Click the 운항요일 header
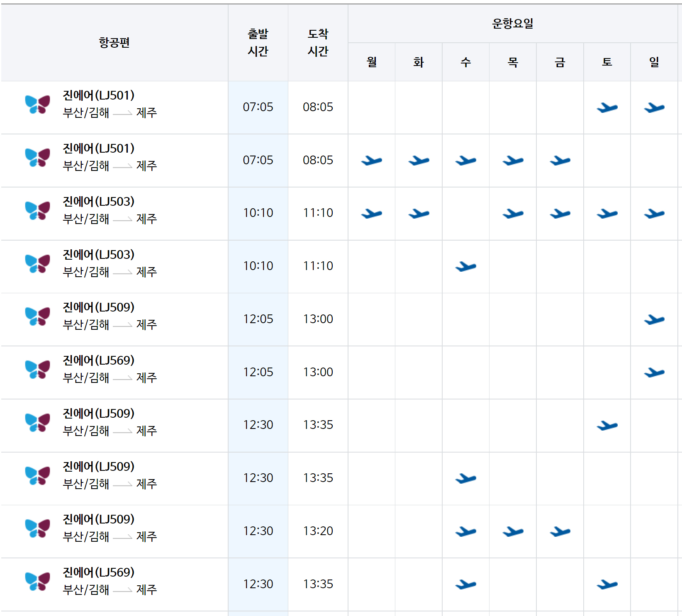The image size is (682, 616). pyautogui.click(x=513, y=23)
